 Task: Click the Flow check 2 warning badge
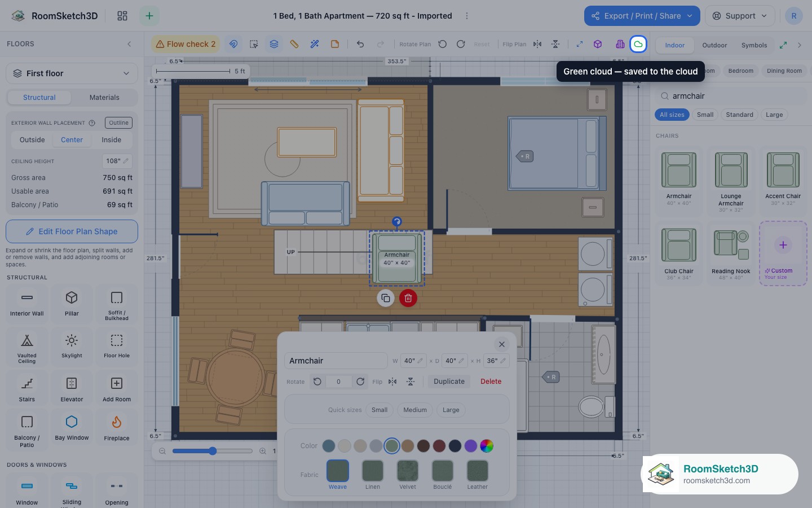(x=186, y=44)
